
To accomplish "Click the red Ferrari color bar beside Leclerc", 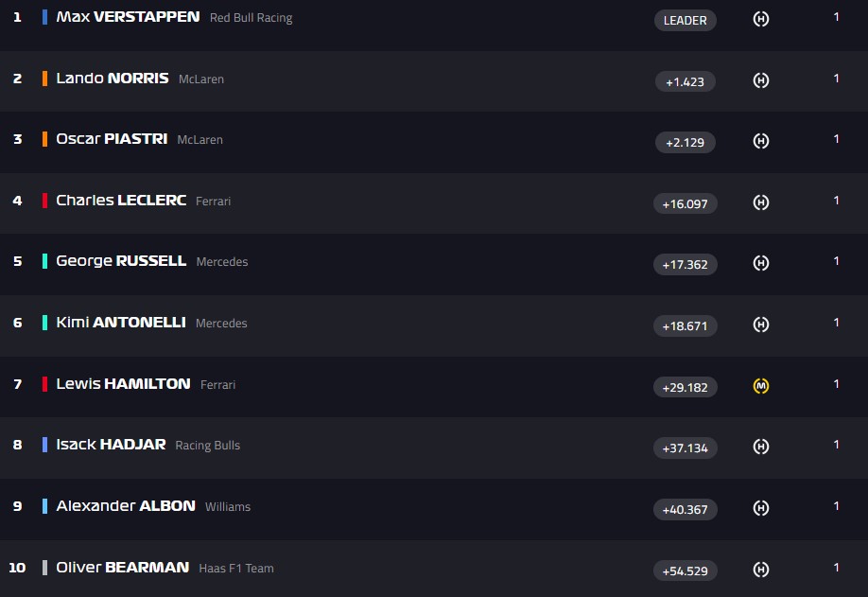I will pos(44,201).
